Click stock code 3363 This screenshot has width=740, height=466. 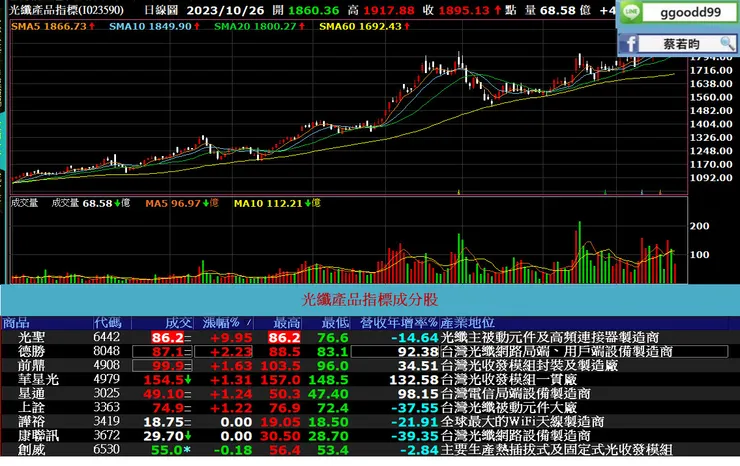click(x=107, y=407)
